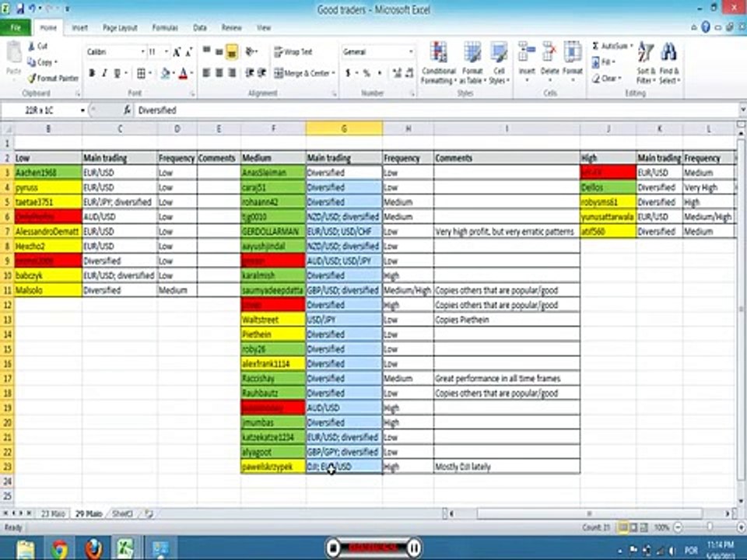Expand Merge & Center dropdown arrow
747x560 pixels.
[334, 73]
